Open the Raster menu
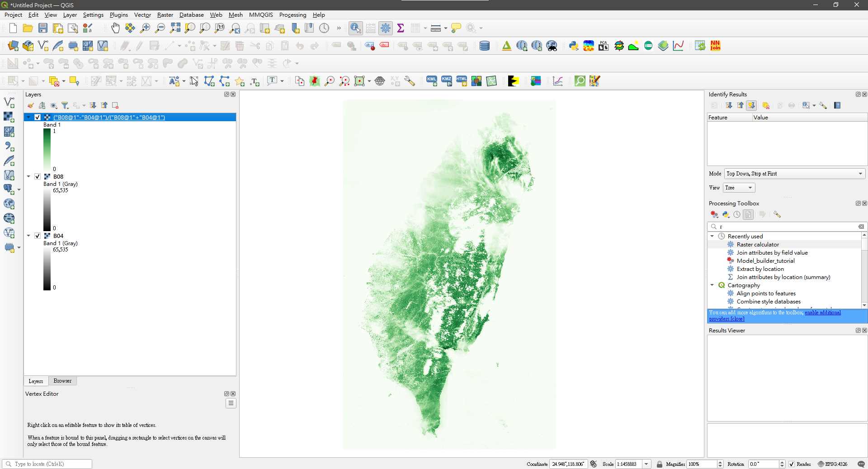The width and height of the screenshot is (868, 469). click(165, 15)
